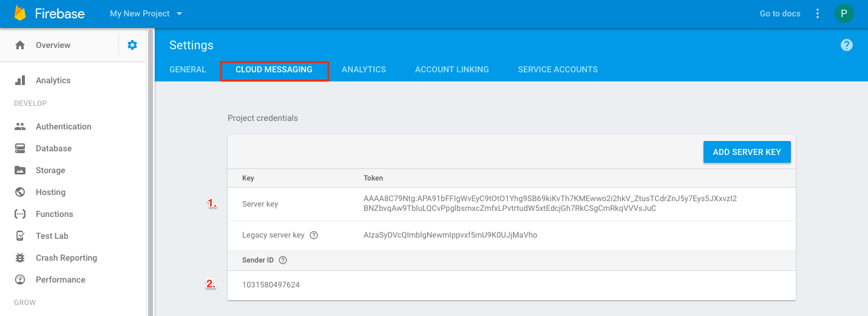Image resolution: width=868 pixels, height=316 pixels.
Task: Show help for Legacy server key
Action: click(x=314, y=235)
